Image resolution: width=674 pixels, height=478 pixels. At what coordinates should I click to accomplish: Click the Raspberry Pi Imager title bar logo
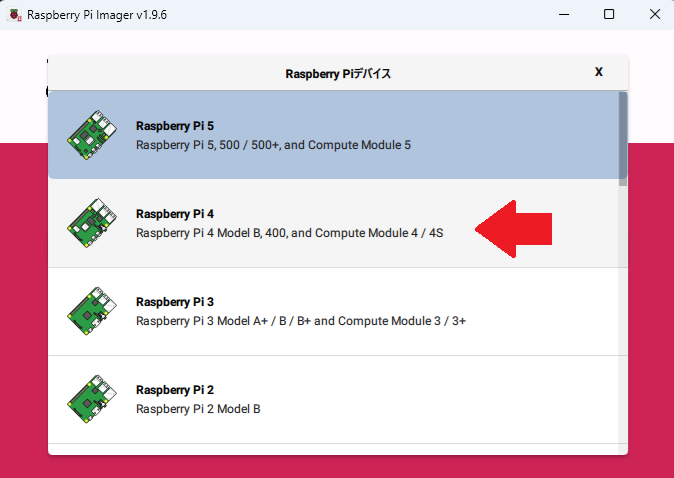tap(13, 15)
